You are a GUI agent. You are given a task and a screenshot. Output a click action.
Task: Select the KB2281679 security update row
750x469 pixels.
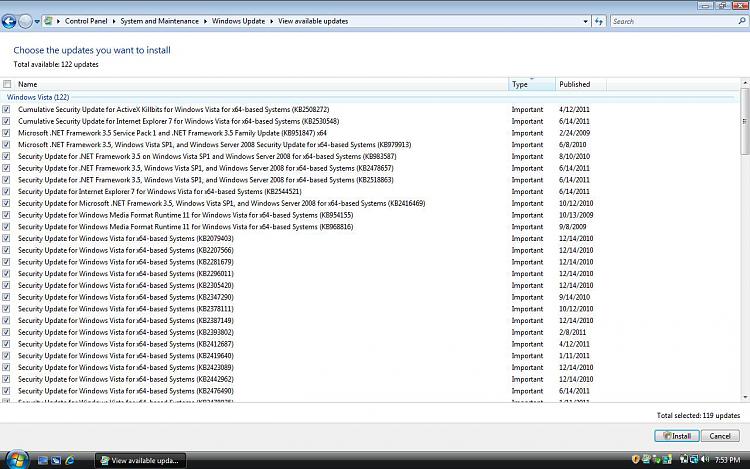tap(368, 262)
